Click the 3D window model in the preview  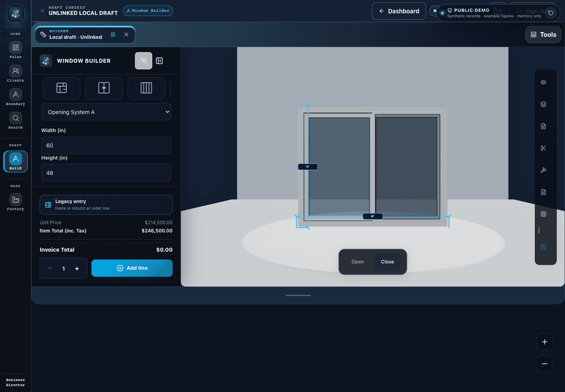coord(373,167)
